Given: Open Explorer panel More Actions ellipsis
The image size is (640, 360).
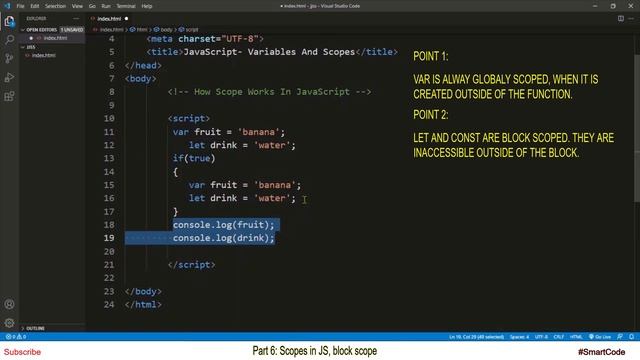Looking at the screenshot, I should pyautogui.click(x=76, y=18).
